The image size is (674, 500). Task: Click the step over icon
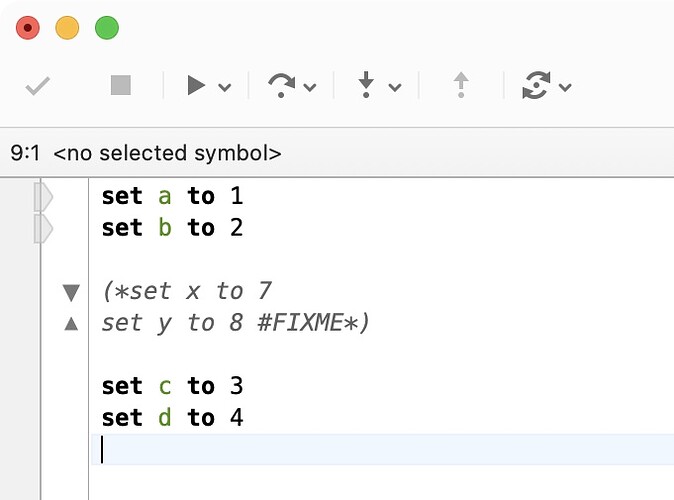coord(282,85)
